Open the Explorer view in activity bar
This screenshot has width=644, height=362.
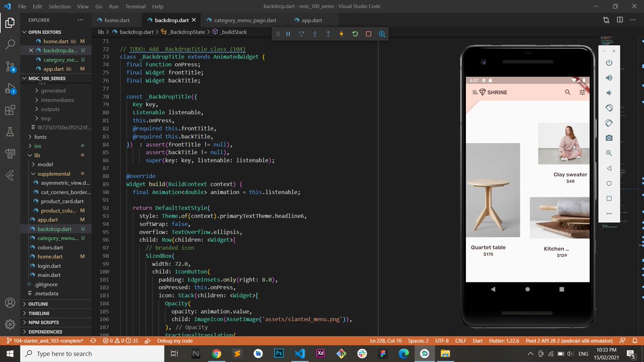[x=10, y=23]
